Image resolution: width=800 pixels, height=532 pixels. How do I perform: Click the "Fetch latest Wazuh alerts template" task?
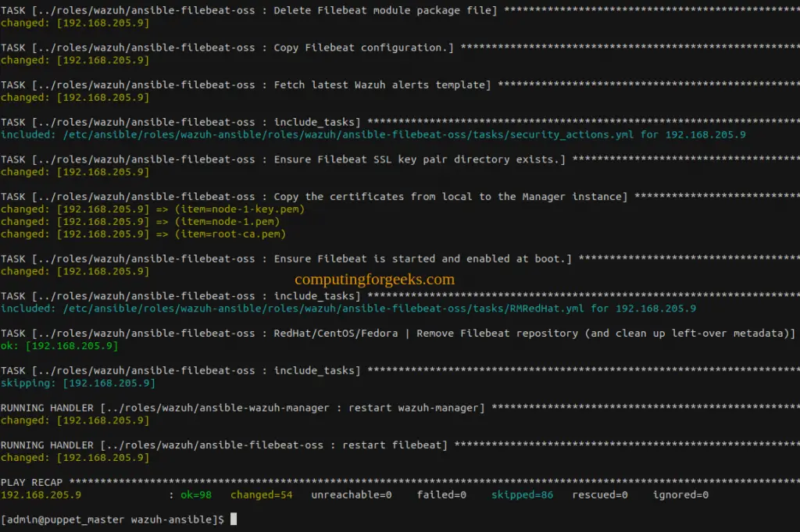pyautogui.click(x=400, y=85)
